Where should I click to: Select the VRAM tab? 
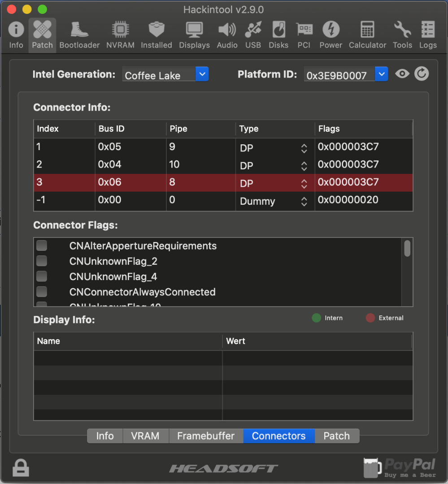[x=145, y=436]
